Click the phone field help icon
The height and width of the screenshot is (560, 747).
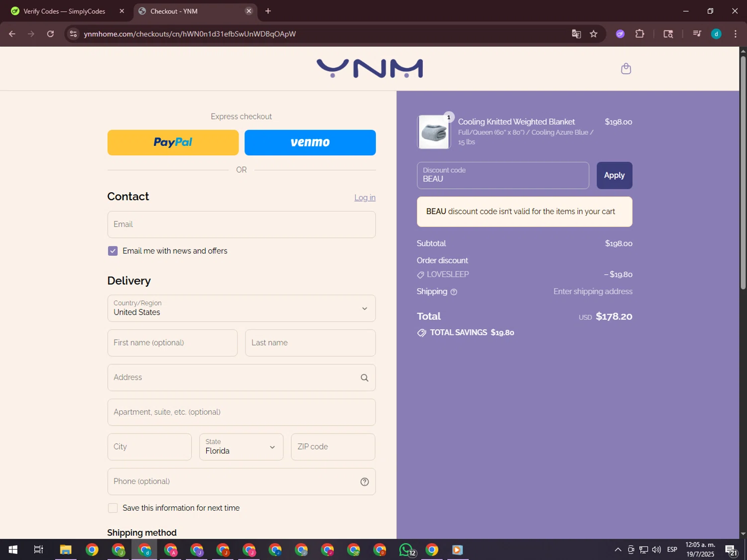pos(365,482)
